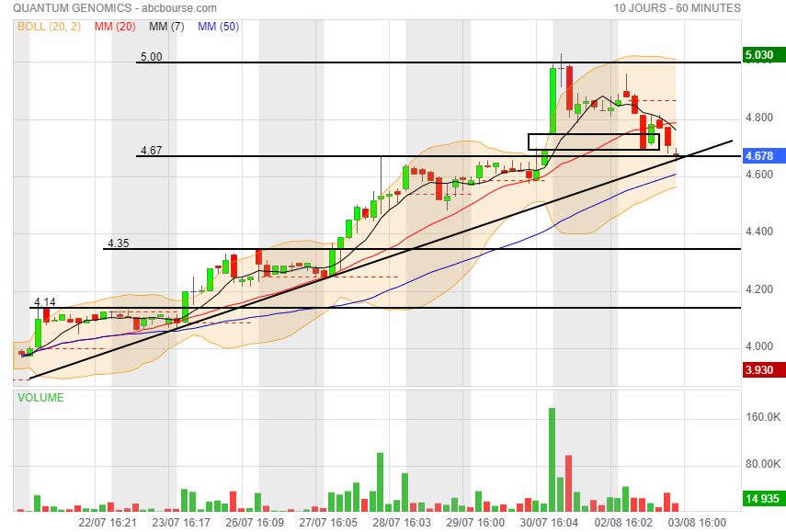Click the 29/07 16:00 date label
The image size is (786, 532).
(475, 523)
